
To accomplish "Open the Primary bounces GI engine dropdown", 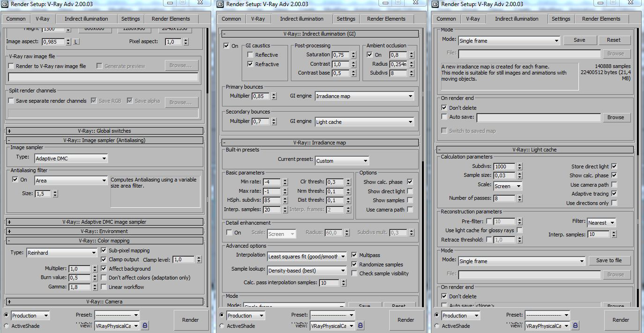I will (x=364, y=96).
